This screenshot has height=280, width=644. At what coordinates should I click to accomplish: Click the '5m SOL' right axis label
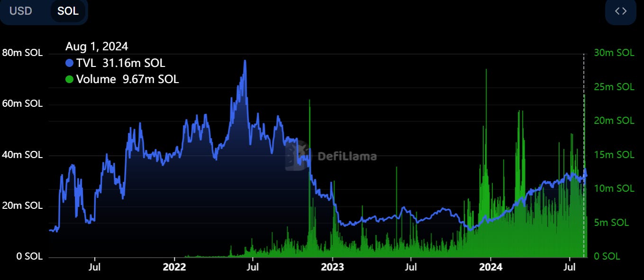[612, 223]
